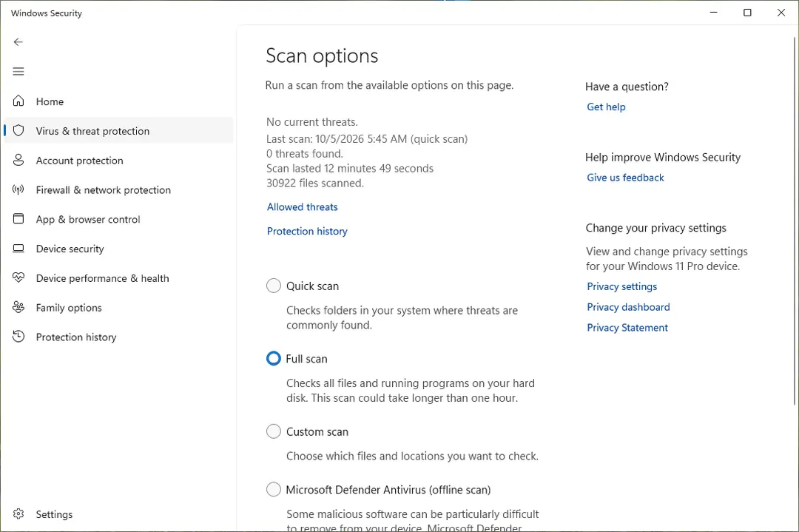
Task: Click the Protection history clock icon
Action: pos(18,337)
